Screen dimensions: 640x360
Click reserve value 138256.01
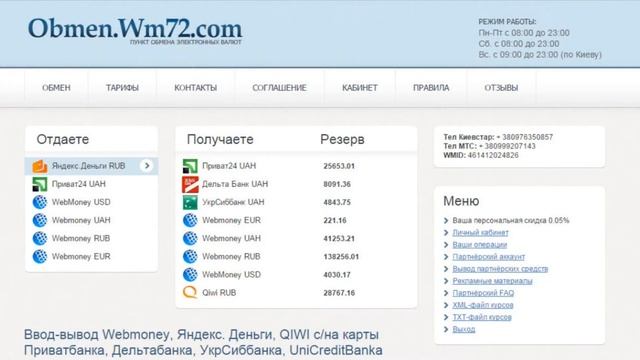[341, 257]
